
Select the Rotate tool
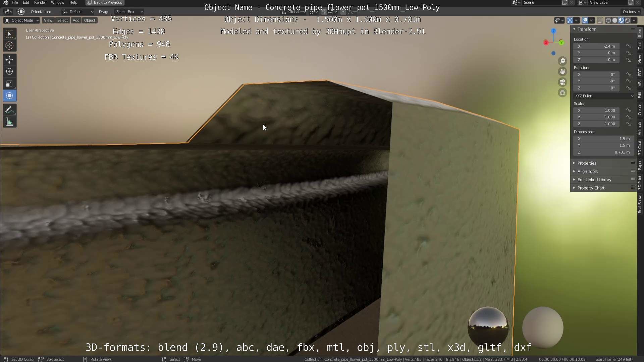pyautogui.click(x=9, y=72)
